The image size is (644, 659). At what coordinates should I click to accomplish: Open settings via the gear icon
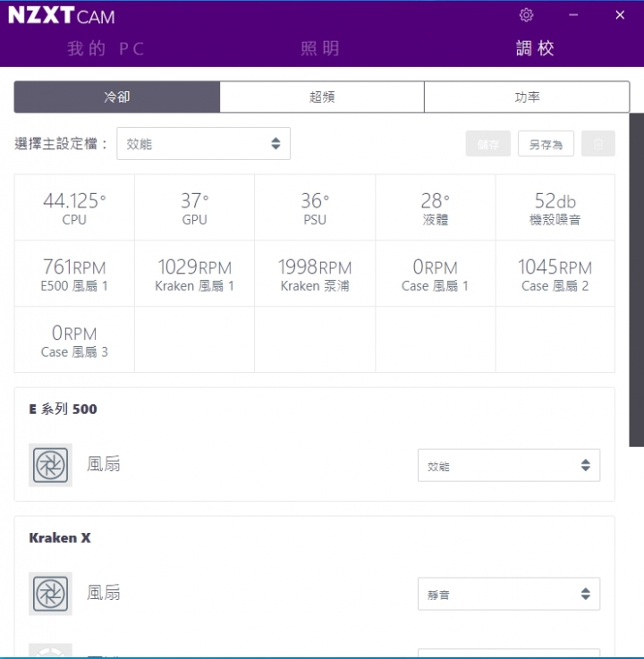526,15
